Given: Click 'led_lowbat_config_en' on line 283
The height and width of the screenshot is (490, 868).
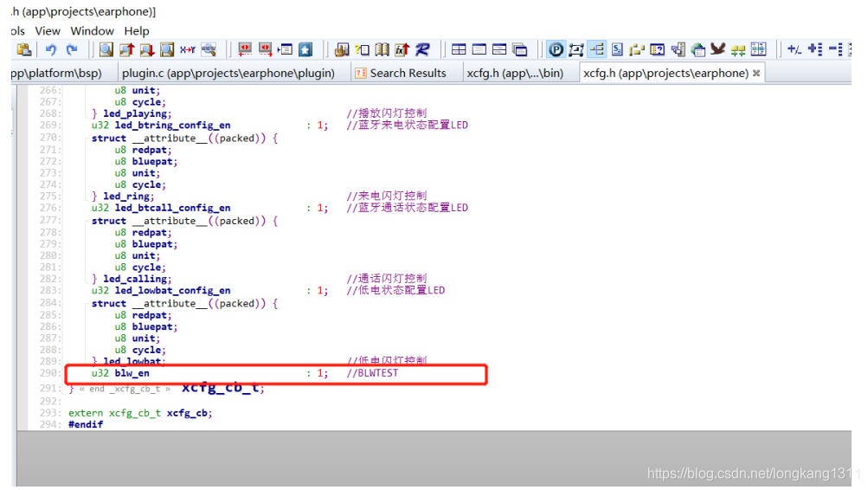Looking at the screenshot, I should point(173,291).
